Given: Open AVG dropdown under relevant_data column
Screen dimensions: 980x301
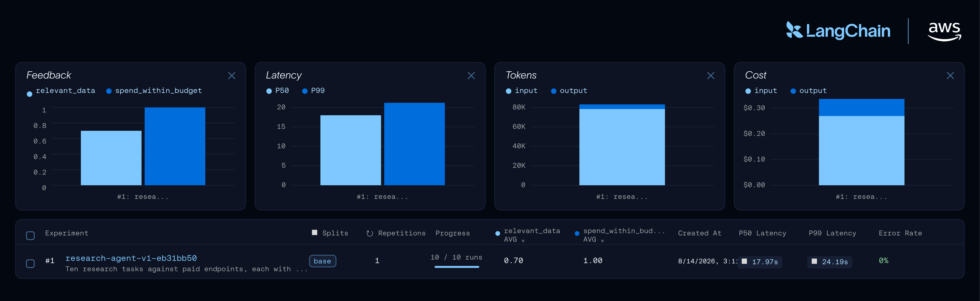Looking at the screenshot, I should coord(514,240).
